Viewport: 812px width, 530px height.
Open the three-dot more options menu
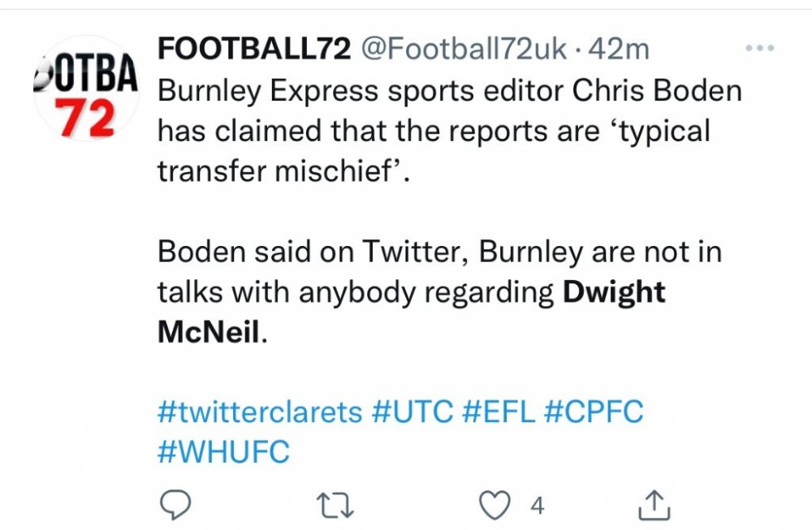coord(759,49)
